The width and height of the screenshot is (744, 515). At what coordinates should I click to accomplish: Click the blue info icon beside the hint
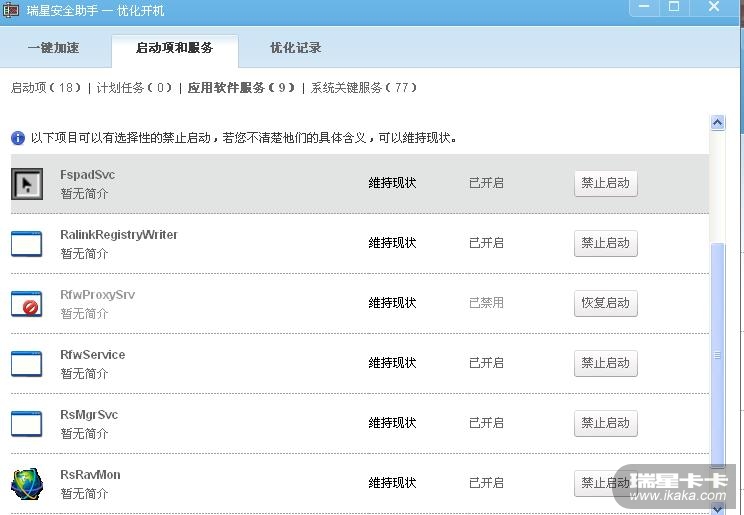pyautogui.click(x=18, y=138)
